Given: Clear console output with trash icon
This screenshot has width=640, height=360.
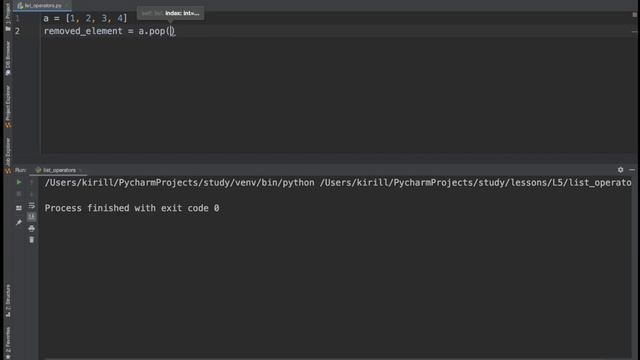Looking at the screenshot, I should (31, 240).
